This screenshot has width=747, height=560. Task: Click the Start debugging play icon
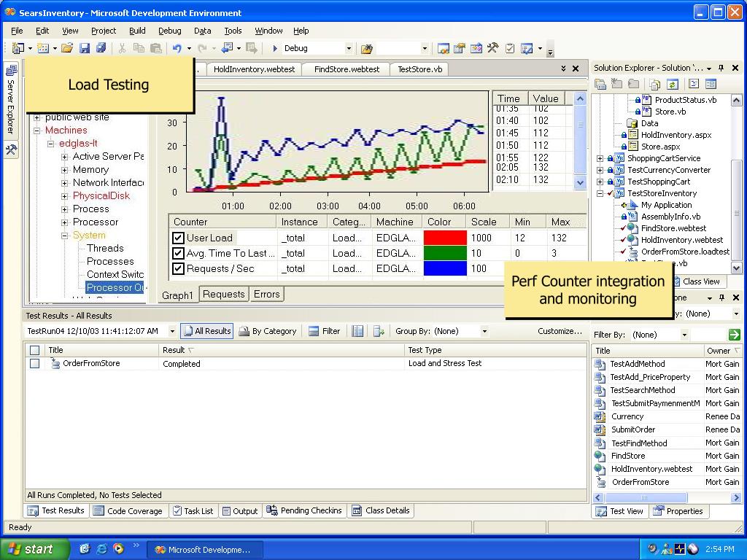pyautogui.click(x=275, y=48)
